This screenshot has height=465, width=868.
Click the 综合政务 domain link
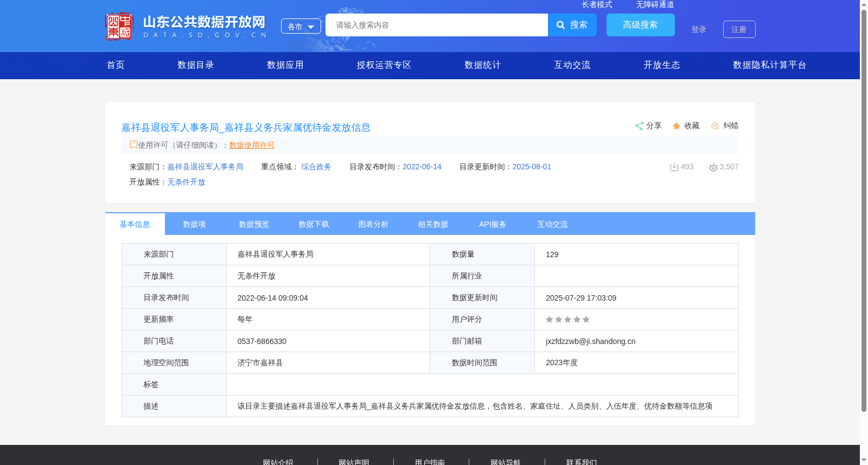point(316,167)
